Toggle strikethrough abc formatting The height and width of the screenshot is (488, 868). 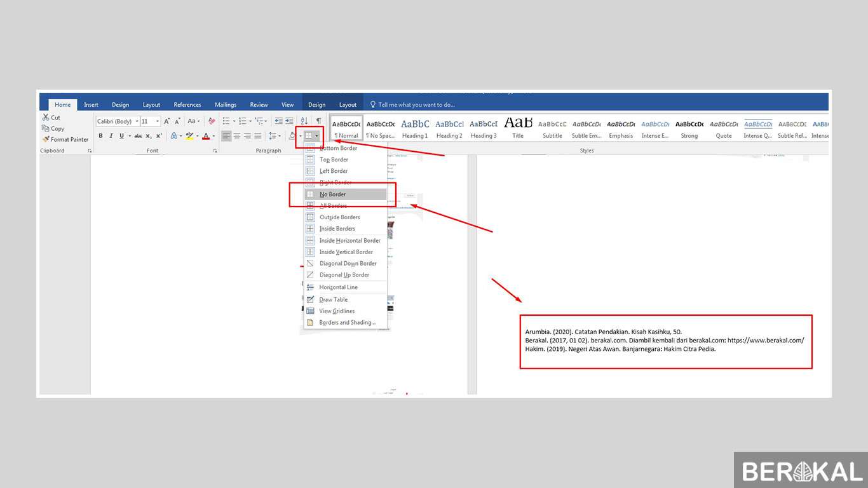tap(138, 136)
